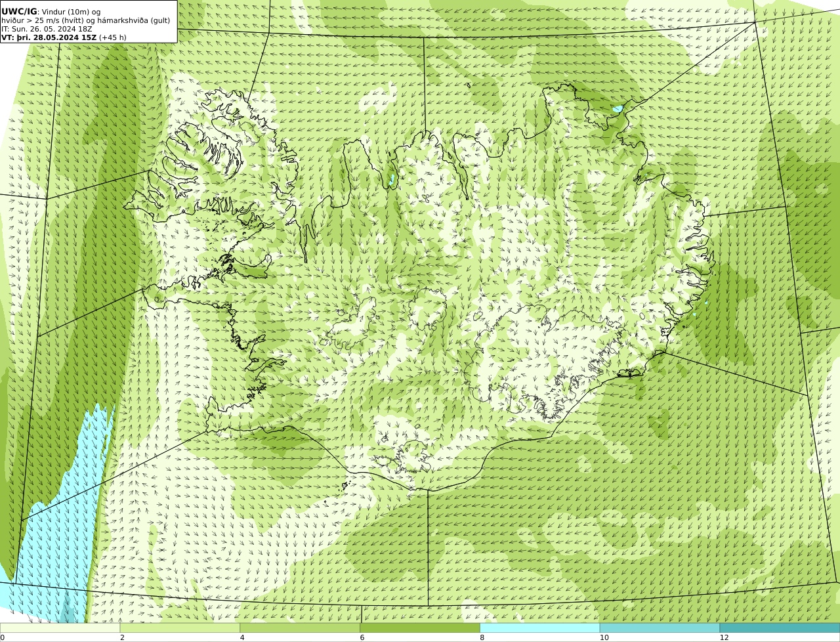Click the 'IT: Sun. 26. 05. 2024 18Z' line

47,29
